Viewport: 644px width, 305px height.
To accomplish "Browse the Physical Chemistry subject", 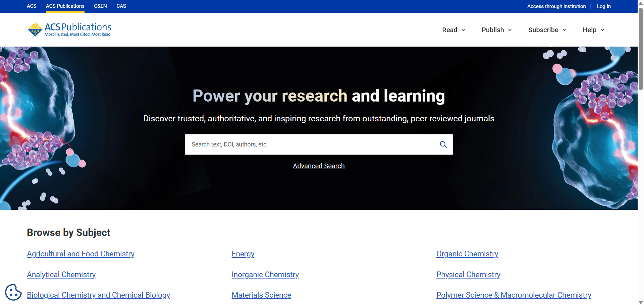I will click(468, 274).
